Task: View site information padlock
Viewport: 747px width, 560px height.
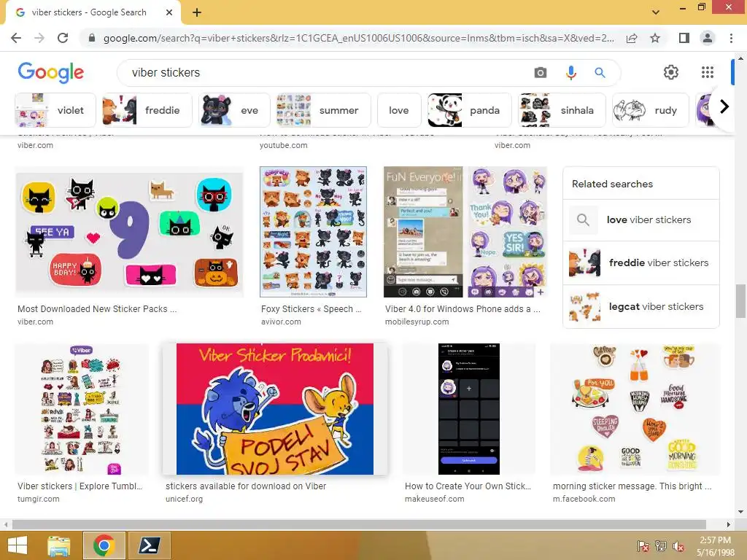Action: pyautogui.click(x=92, y=38)
